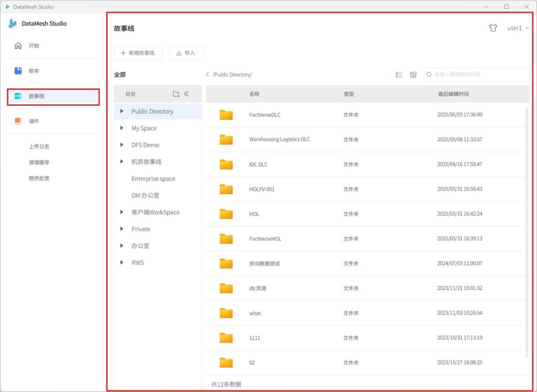The image size is (537, 392).
Task: Click the new folder icon in directory header
Action: (176, 94)
